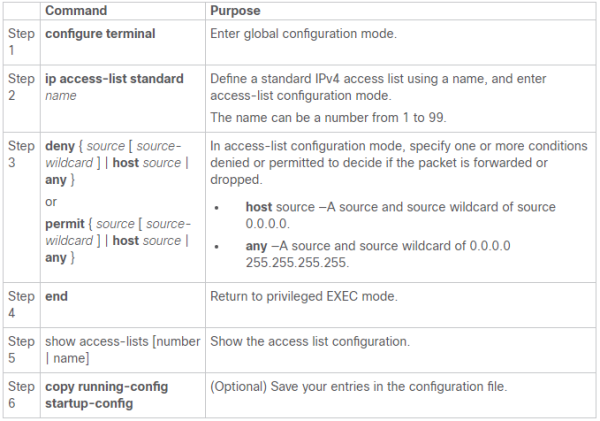Image resolution: width=600 pixels, height=421 pixels.
Task: Select the Step 3 row label
Action: [21, 154]
